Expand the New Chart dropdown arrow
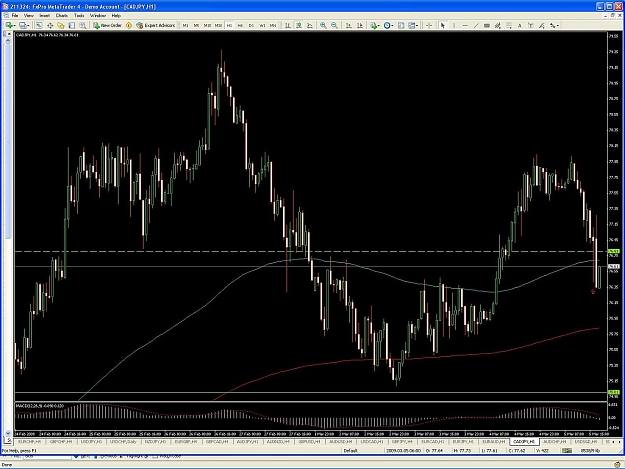The width and height of the screenshot is (625, 469). tap(14, 26)
